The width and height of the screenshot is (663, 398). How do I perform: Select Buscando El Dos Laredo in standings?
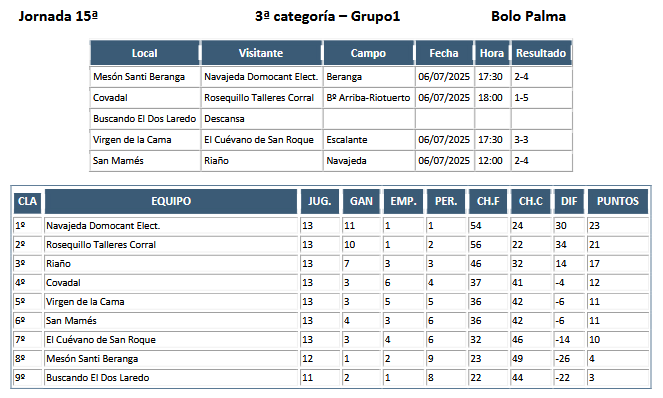point(171,378)
